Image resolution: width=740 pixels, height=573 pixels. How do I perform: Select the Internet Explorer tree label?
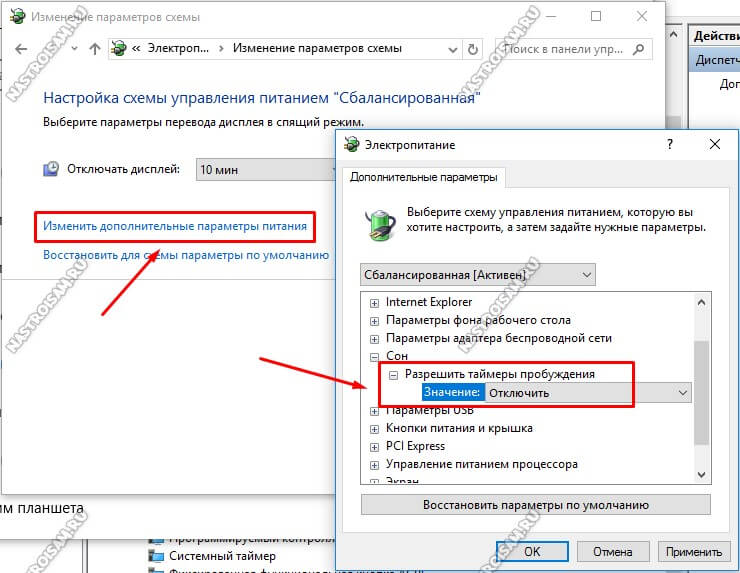(x=429, y=302)
